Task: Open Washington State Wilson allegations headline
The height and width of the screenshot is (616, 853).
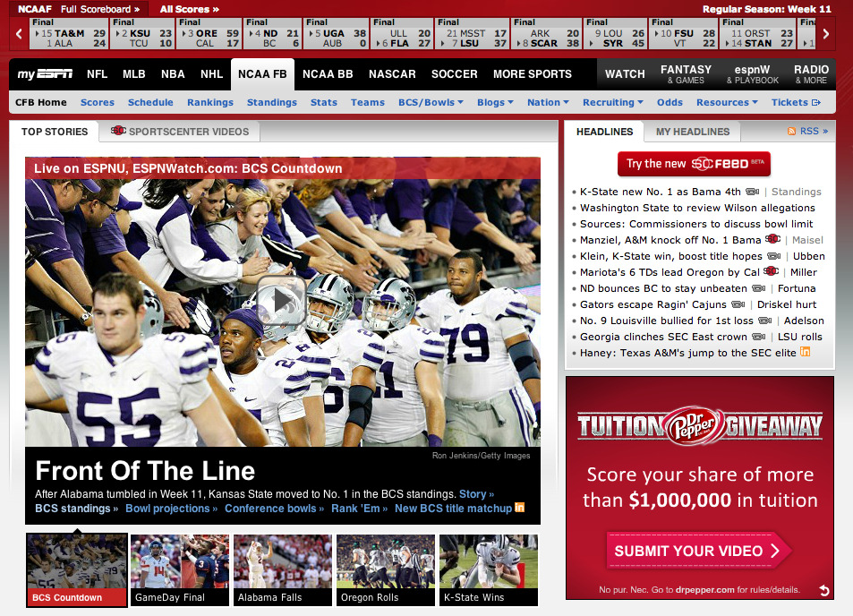Action: 697,208
